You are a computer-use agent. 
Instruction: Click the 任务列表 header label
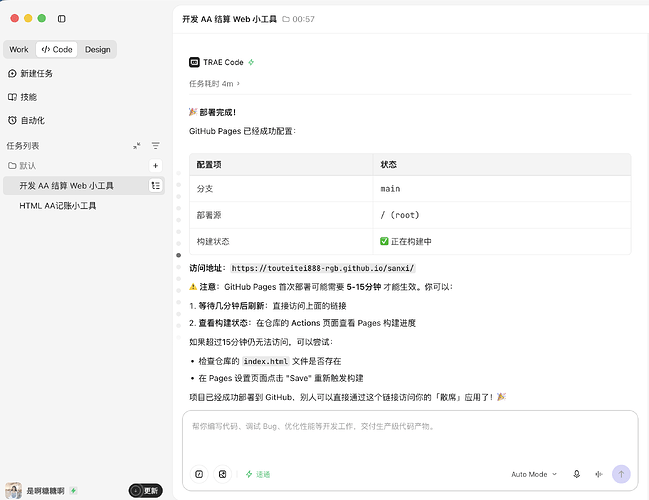click(23, 146)
